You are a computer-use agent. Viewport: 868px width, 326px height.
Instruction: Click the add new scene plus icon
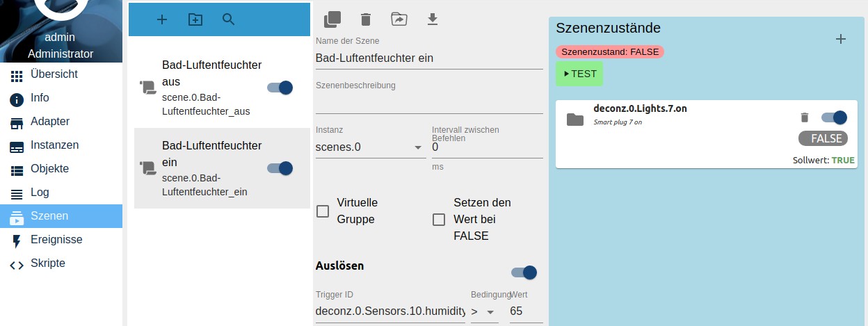click(162, 19)
